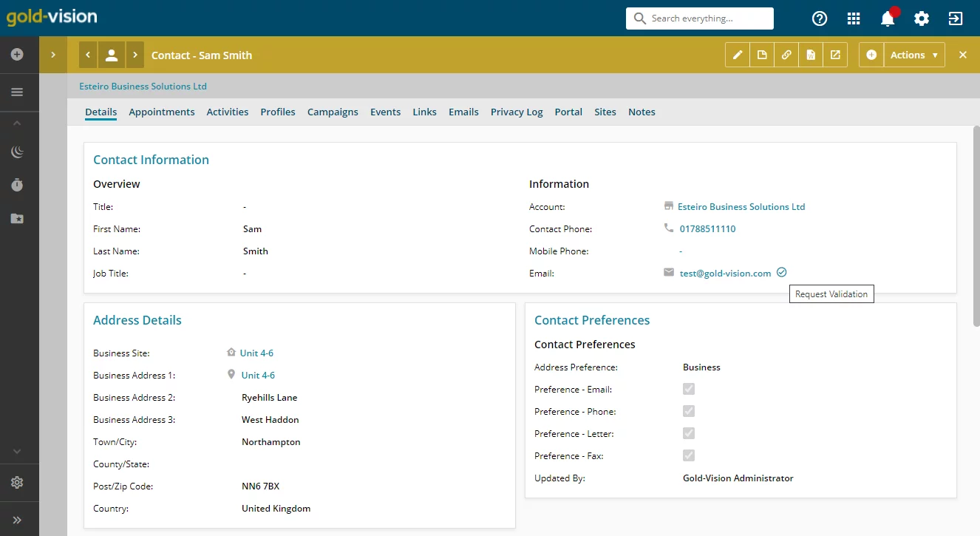
Task: Click the log out icon
Action: [x=956, y=18]
